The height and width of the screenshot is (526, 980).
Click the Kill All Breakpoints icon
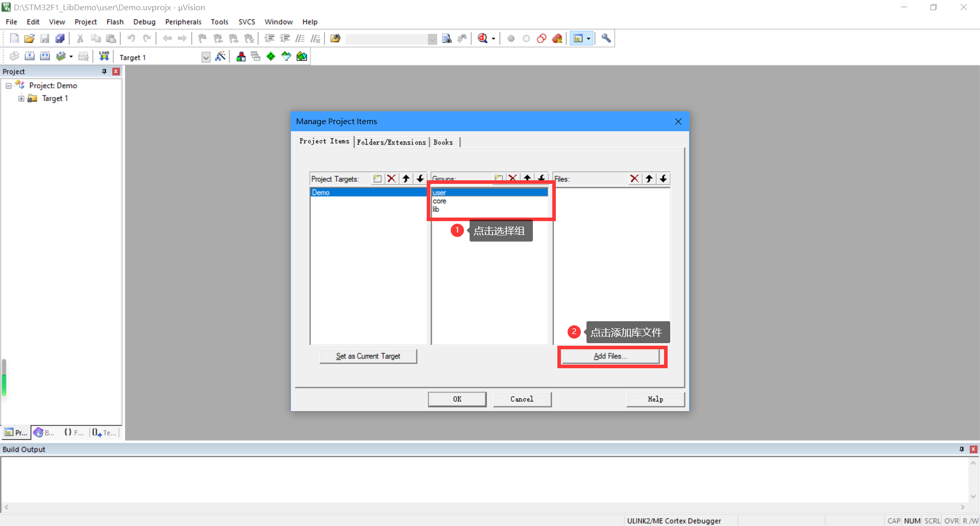coord(557,38)
